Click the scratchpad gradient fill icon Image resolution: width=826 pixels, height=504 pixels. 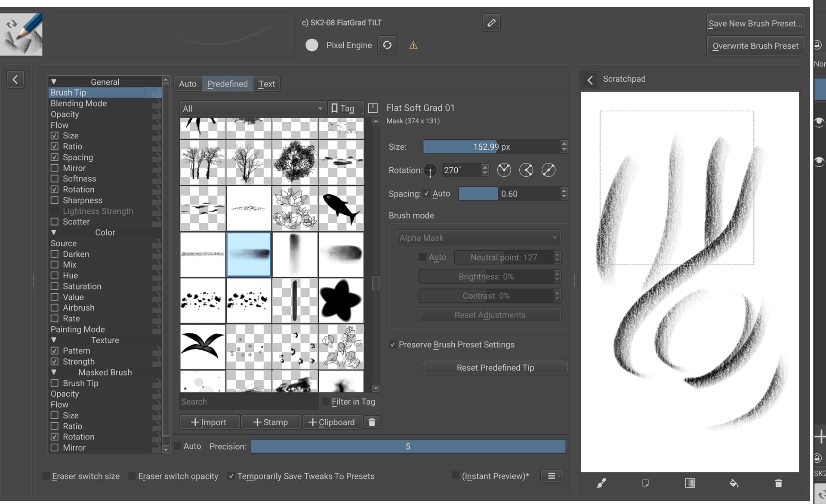(690, 483)
